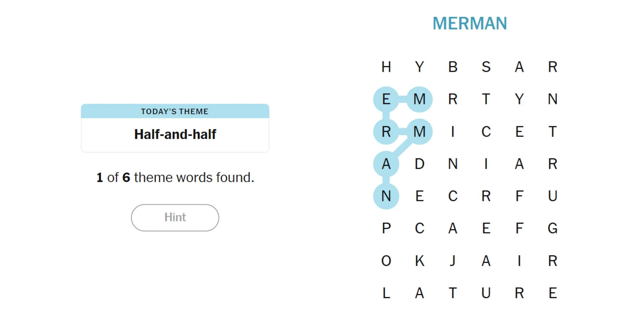Select the letter H tile
644x322 pixels.
(x=386, y=67)
